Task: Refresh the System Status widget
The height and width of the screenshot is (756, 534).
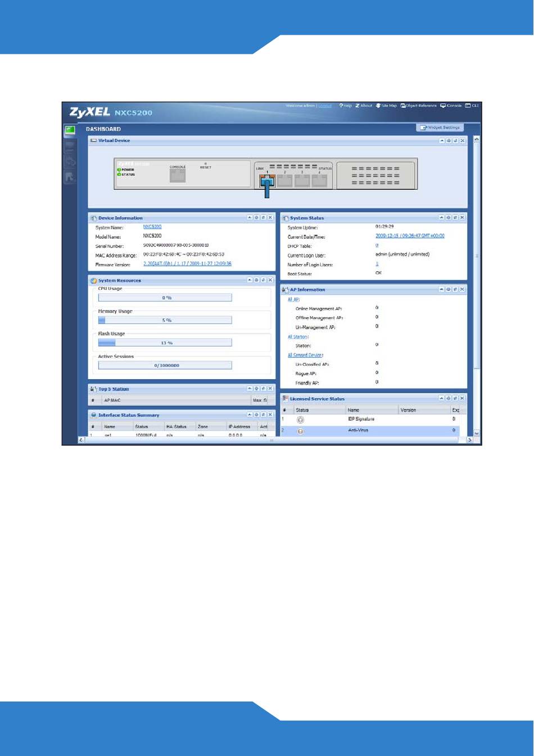Action: tap(455, 218)
